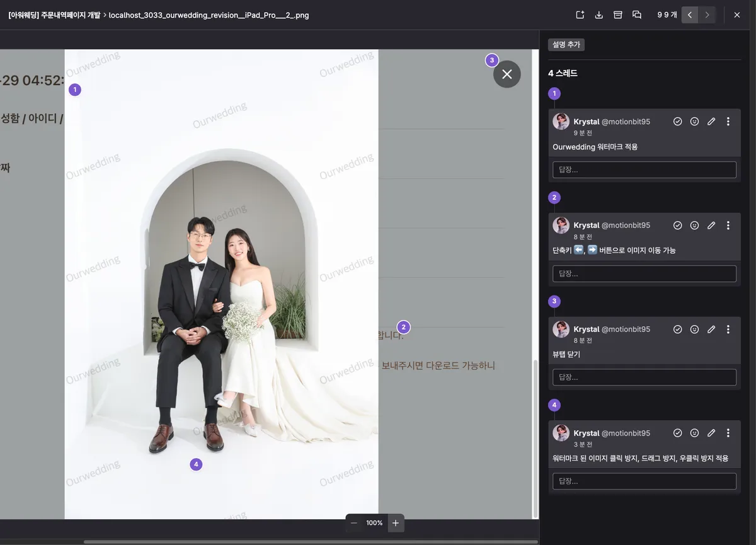Viewport: 756px width, 545px height.
Task: Open more options for 'Ourwedding 워터마크 적용' comment
Action: (x=728, y=122)
